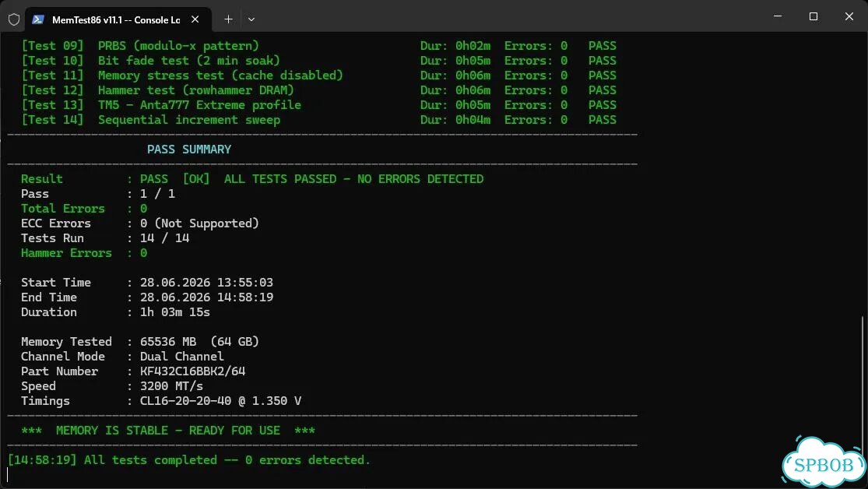
Task: Click the PASS SUMMARY heading
Action: point(188,150)
